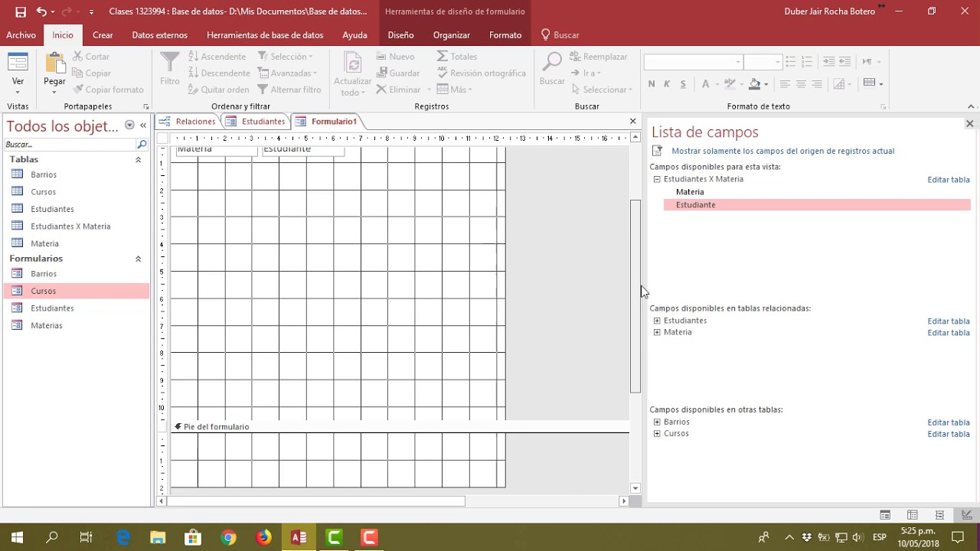Click the Undo arrow in the title bar

[41, 11]
